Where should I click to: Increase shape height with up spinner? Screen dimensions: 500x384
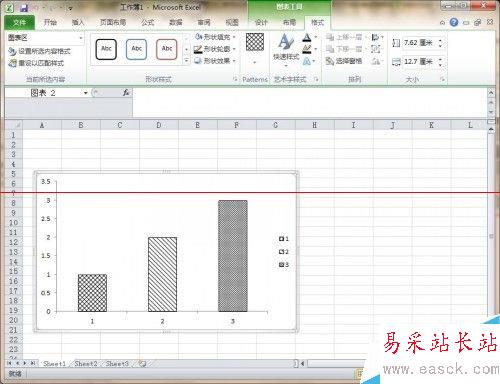(x=440, y=40)
